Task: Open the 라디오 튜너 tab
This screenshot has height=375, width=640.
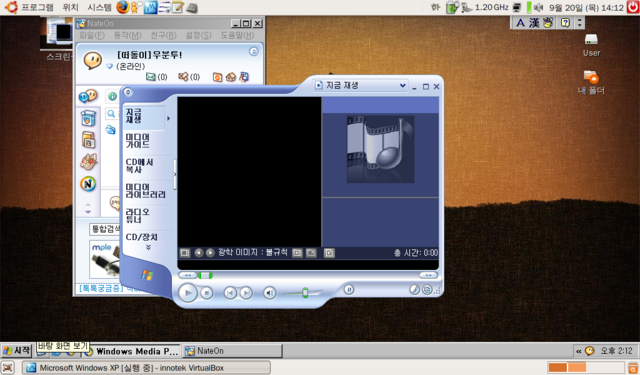Action: (x=138, y=215)
